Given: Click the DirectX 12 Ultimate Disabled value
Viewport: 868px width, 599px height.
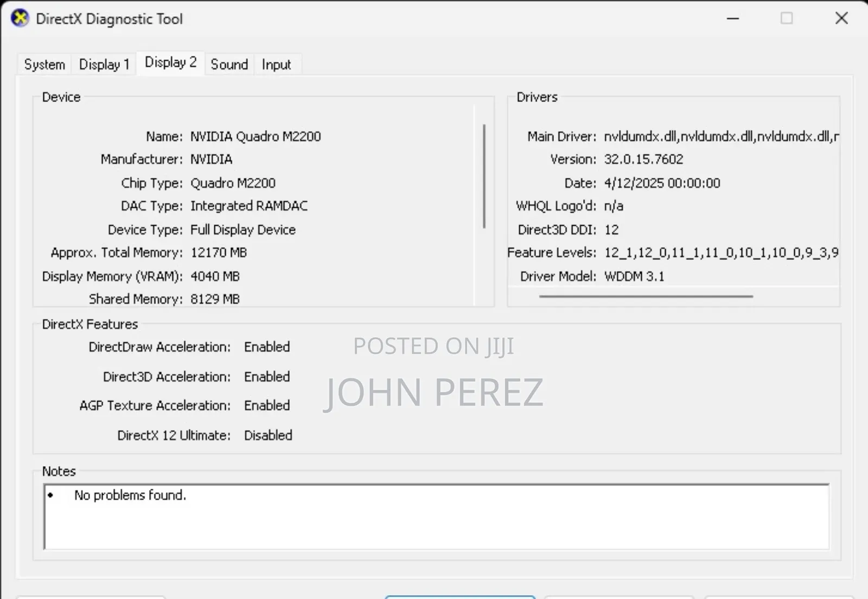Looking at the screenshot, I should pyautogui.click(x=268, y=436).
